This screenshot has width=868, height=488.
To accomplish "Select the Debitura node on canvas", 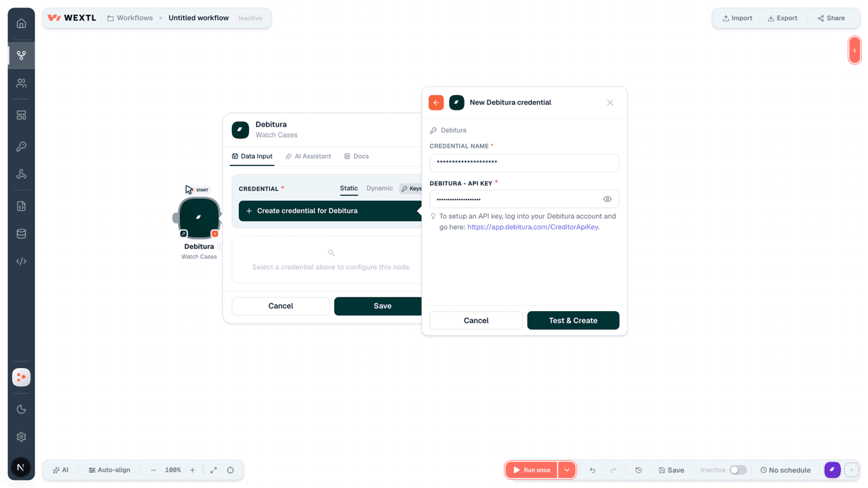I will coord(199,218).
